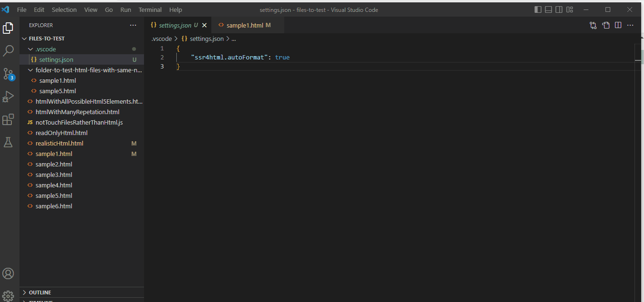The width and height of the screenshot is (644, 302).
Task: Click the ellipsis breadcrumb segment
Action: 233,39
